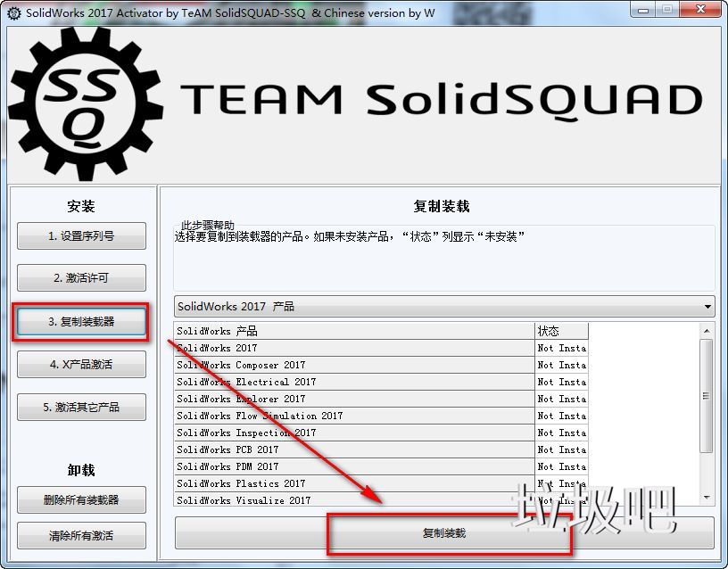Click the 2. 激活许可 button
728x569 pixels.
pyautogui.click(x=81, y=278)
